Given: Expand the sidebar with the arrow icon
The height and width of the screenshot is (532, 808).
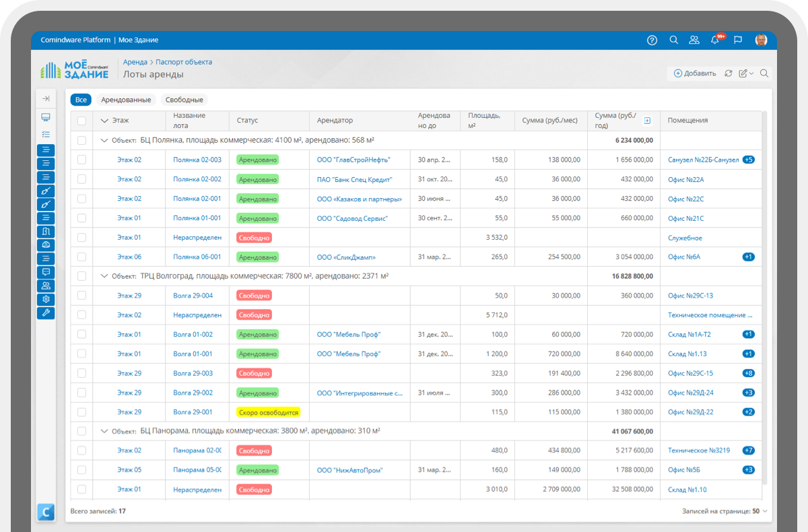Looking at the screenshot, I should click(46, 98).
